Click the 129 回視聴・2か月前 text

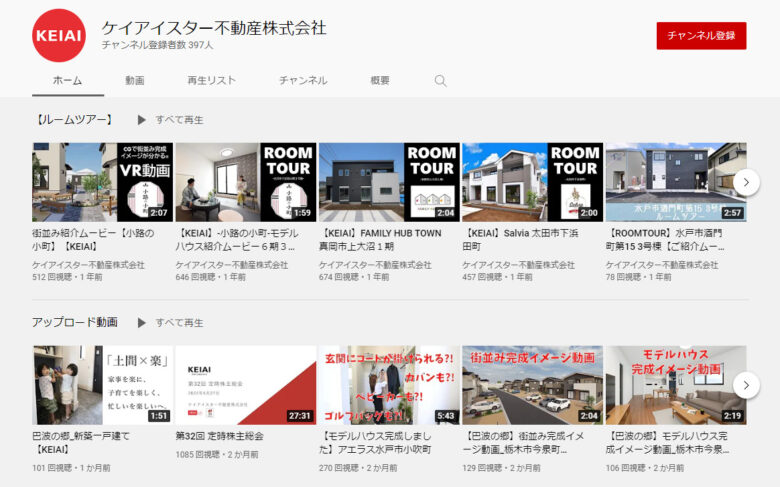(501, 468)
